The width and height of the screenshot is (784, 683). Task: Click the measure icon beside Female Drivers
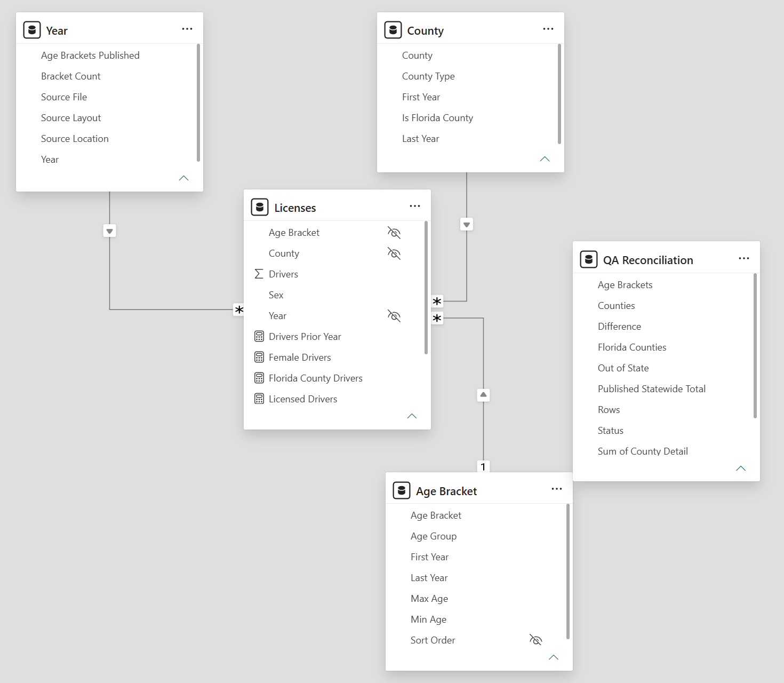click(x=259, y=357)
